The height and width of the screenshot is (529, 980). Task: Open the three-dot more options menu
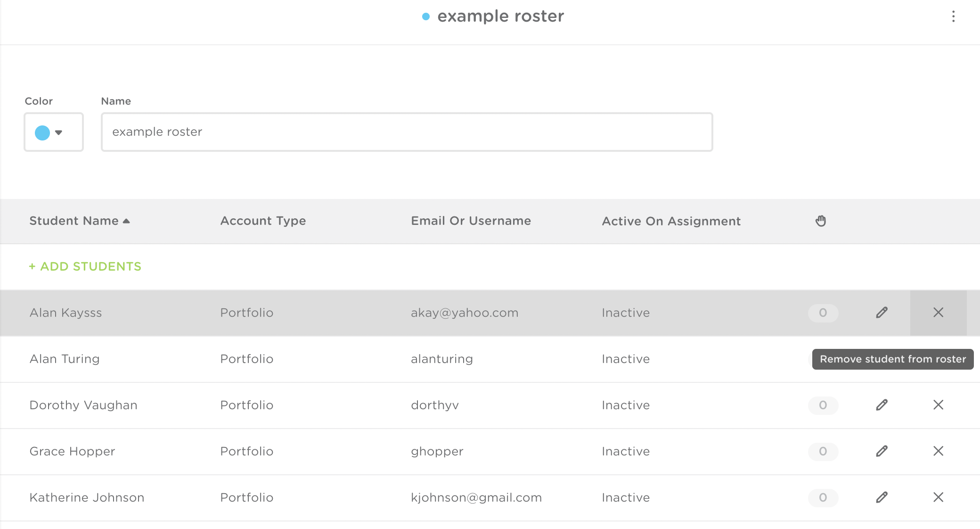tap(953, 17)
